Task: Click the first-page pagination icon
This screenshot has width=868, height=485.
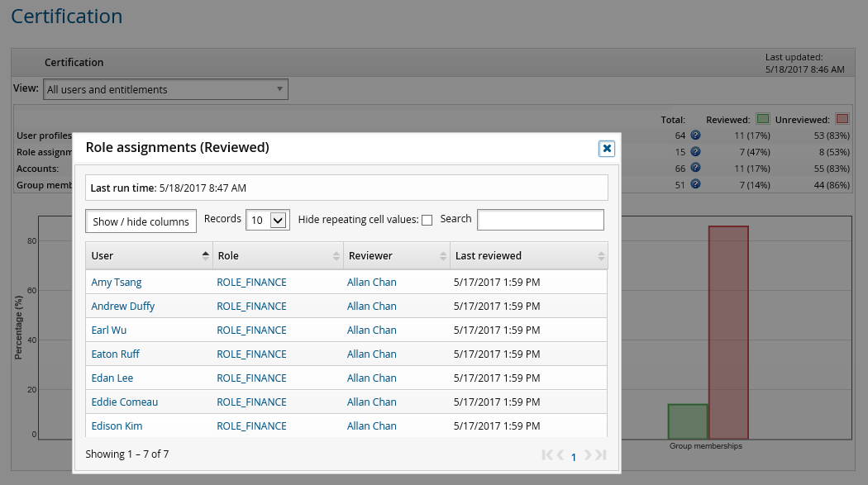Action: click(546, 454)
